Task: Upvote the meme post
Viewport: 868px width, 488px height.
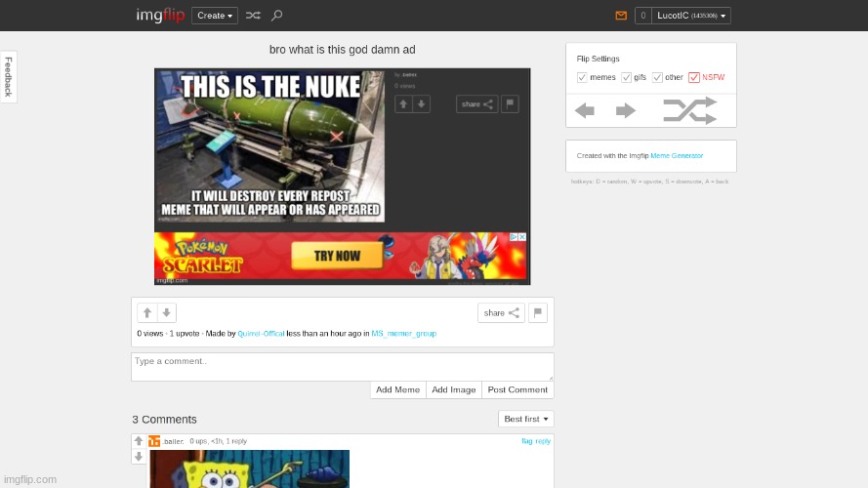Action: (147, 313)
